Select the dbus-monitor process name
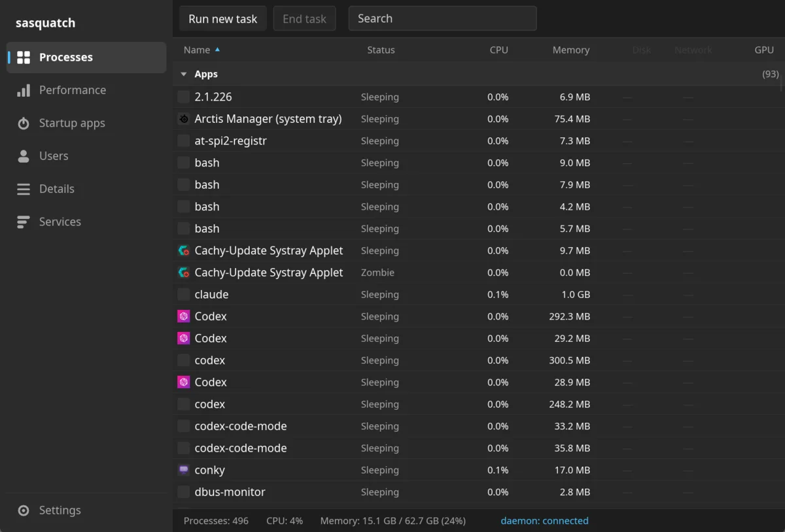The width and height of the screenshot is (785, 532). (230, 492)
